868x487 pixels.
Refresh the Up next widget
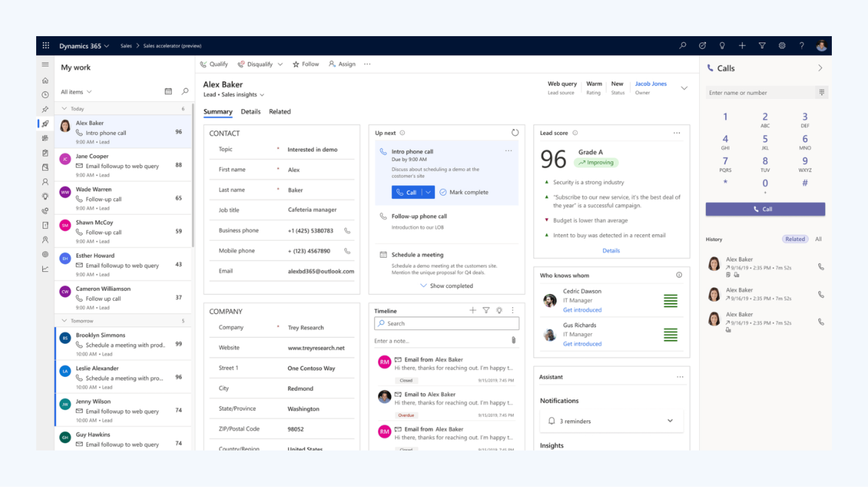(515, 133)
